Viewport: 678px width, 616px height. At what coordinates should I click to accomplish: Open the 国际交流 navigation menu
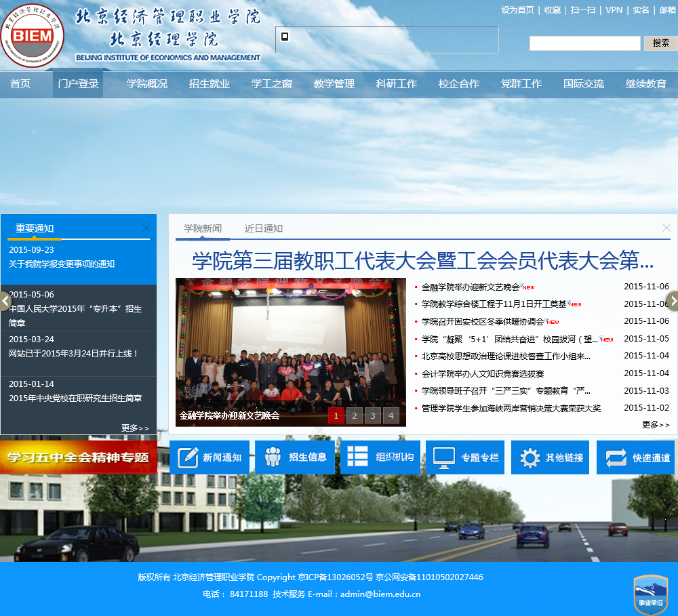584,84
